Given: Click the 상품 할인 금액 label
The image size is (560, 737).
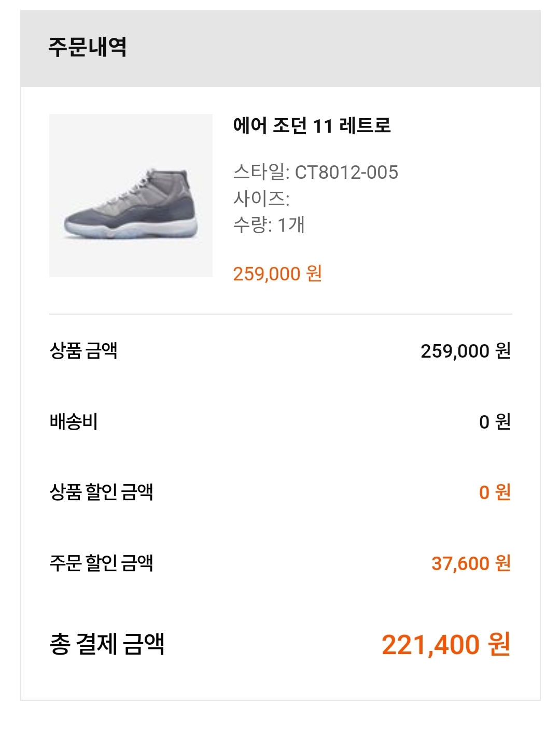Looking at the screenshot, I should pos(101,492).
